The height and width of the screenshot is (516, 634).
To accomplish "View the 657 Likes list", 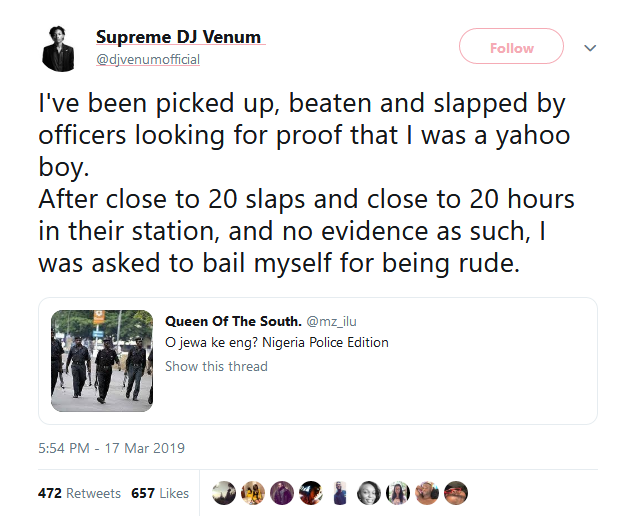I will click(160, 493).
